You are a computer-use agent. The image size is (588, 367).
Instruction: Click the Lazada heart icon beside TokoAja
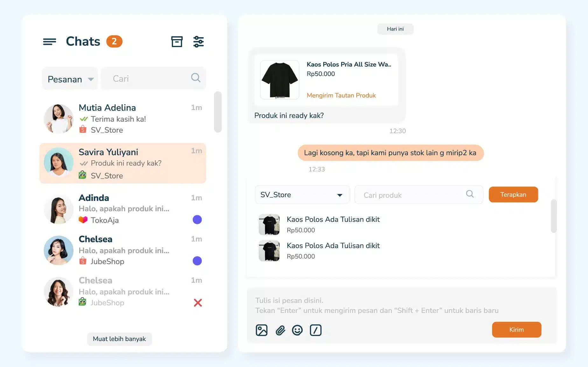coord(83,220)
